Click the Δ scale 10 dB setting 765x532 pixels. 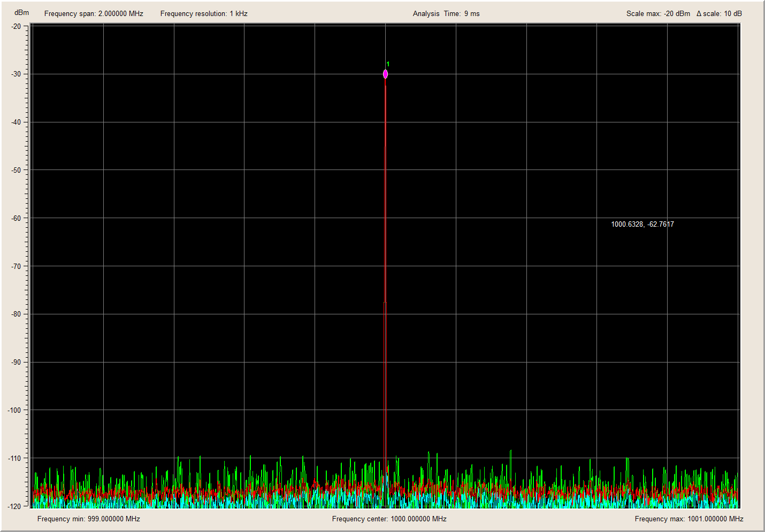point(719,14)
